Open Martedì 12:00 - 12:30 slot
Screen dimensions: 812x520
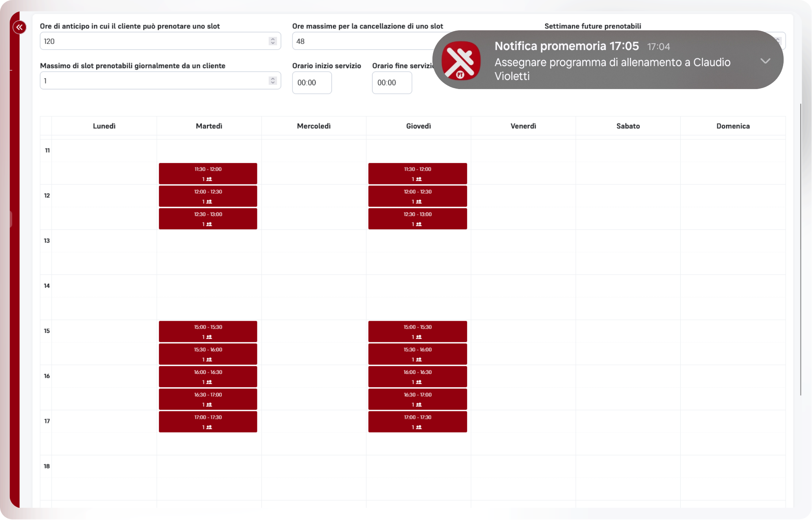[x=208, y=196]
